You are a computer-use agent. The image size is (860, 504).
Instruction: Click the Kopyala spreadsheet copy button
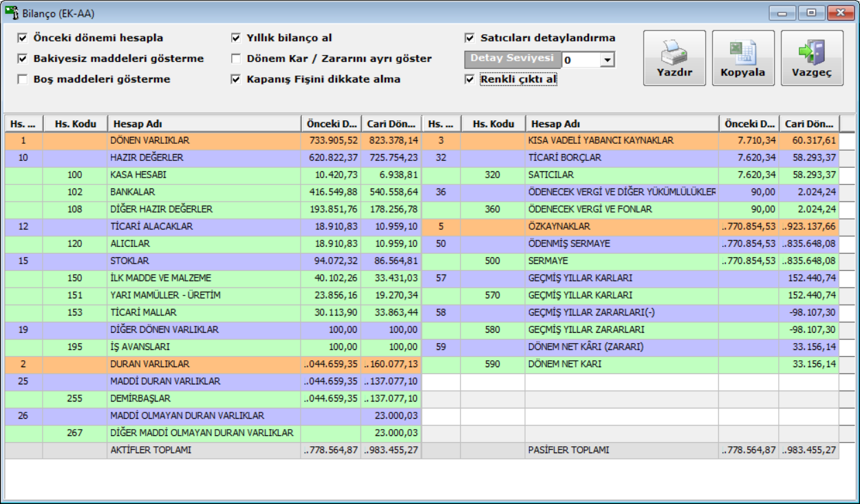point(743,58)
